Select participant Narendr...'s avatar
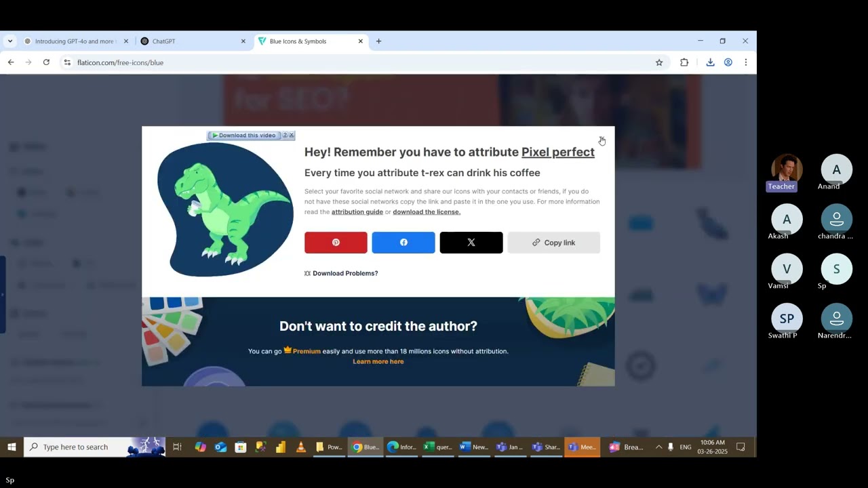868x488 pixels. click(x=836, y=319)
